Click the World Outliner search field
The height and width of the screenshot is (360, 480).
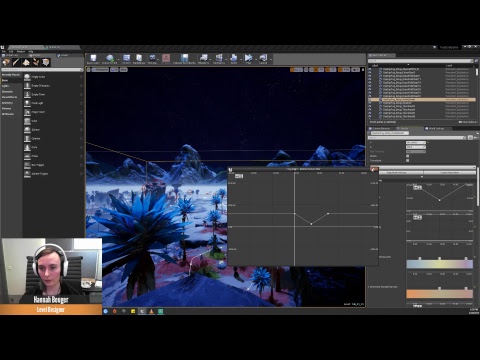point(421,61)
